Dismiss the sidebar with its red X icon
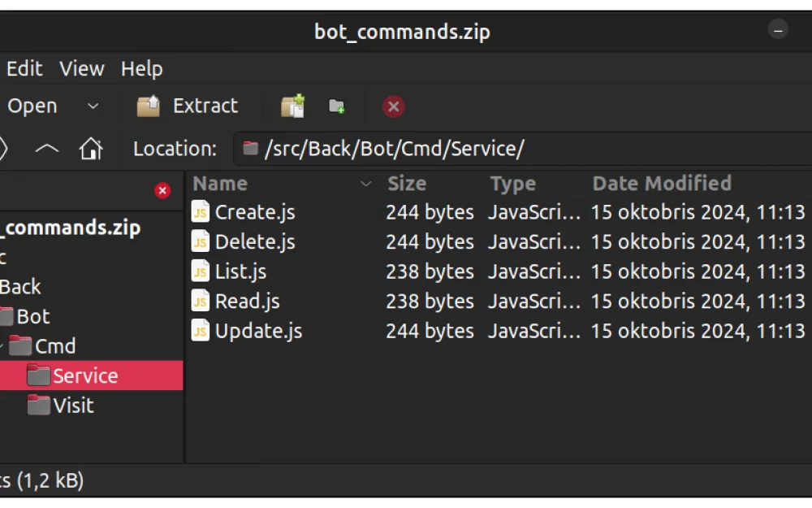The height and width of the screenshot is (508, 812). (162, 190)
